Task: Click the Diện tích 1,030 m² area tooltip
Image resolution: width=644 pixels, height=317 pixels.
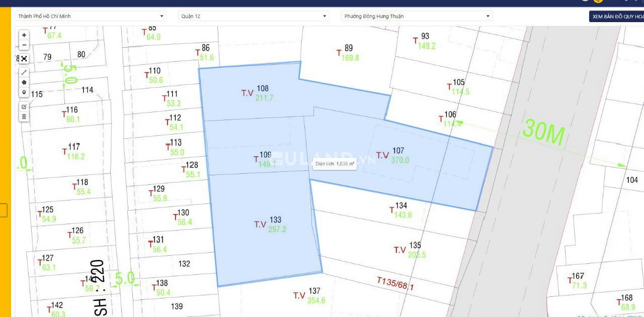Action: point(335,164)
